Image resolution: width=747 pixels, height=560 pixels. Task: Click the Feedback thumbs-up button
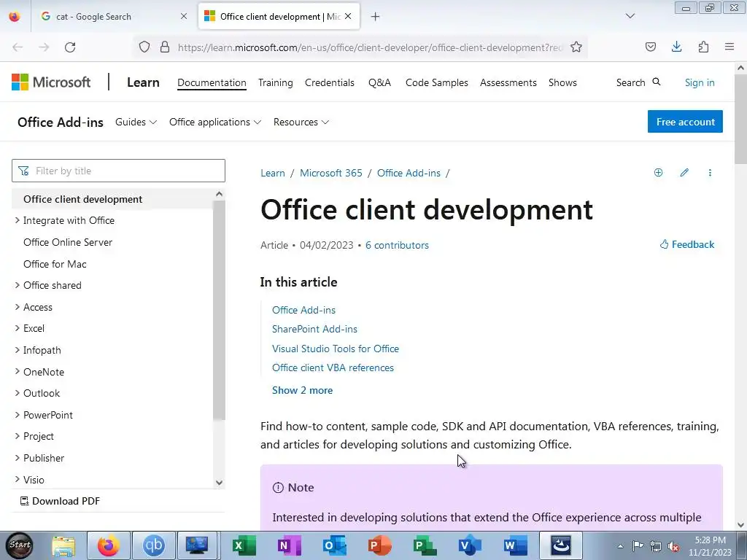coord(687,244)
